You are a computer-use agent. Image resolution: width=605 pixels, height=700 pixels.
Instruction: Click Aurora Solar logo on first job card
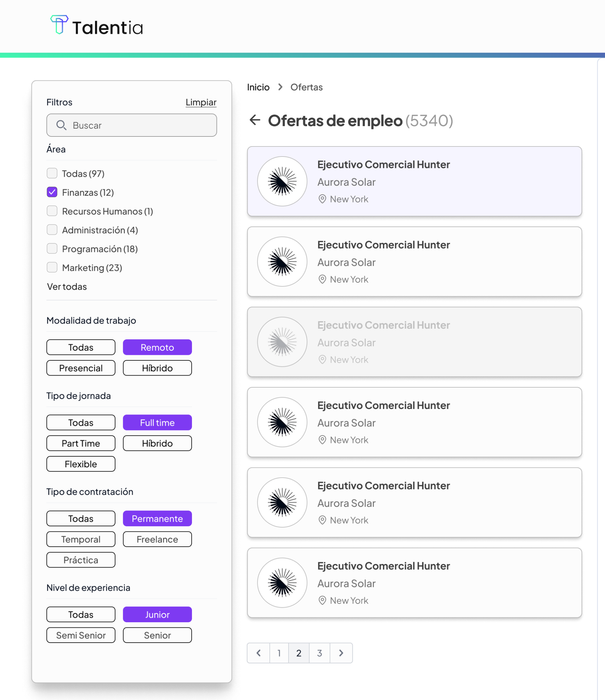coord(282,181)
